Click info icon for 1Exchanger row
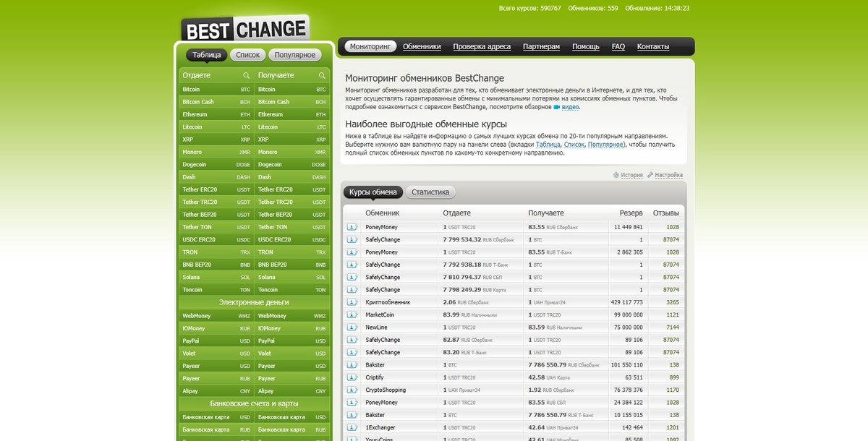The image size is (868, 441). tap(352, 427)
